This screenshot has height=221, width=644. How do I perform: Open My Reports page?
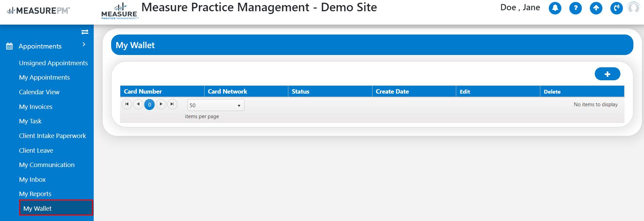35,194
